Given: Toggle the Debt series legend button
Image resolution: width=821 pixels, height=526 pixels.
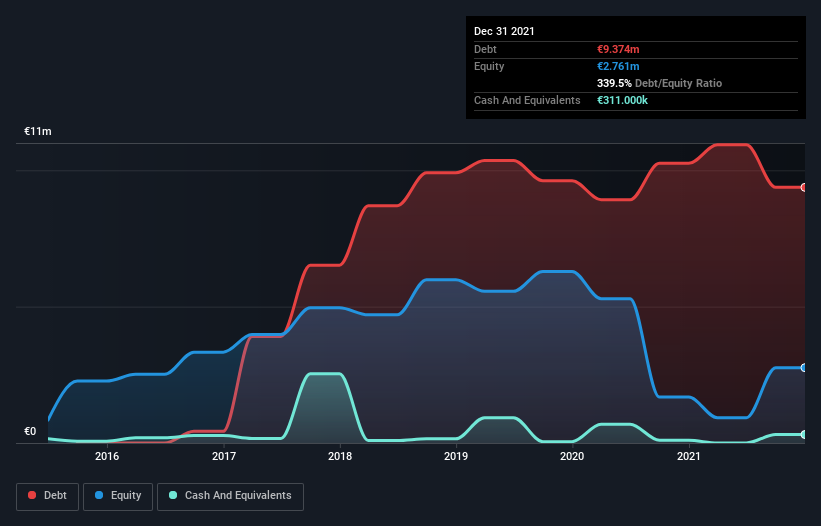Looking at the screenshot, I should click(x=48, y=496).
